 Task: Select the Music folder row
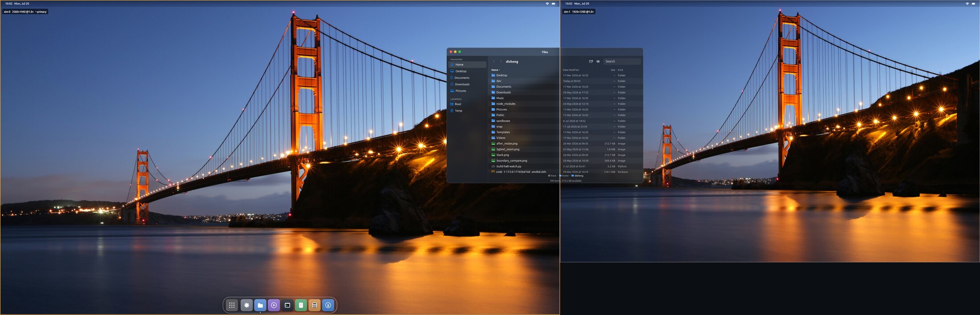point(566,98)
